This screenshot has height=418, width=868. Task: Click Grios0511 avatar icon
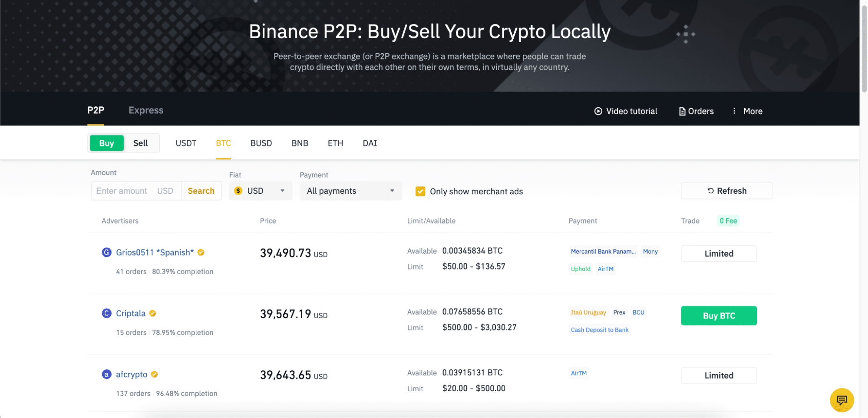[x=106, y=252]
